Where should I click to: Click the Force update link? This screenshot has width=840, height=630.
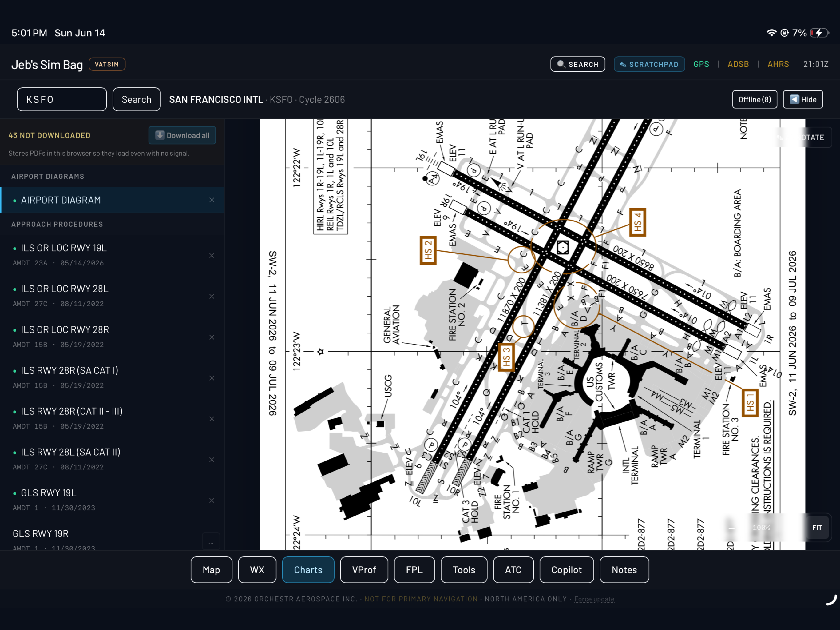tap(594, 599)
